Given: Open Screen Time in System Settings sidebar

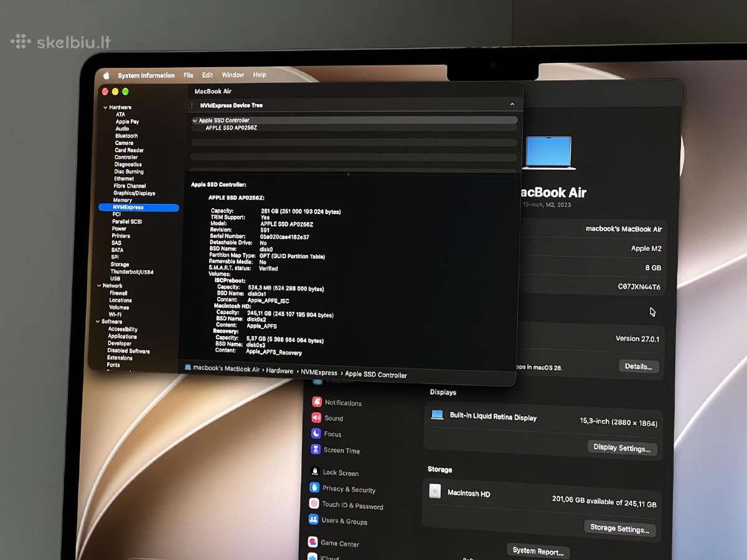Looking at the screenshot, I should (x=335, y=450).
